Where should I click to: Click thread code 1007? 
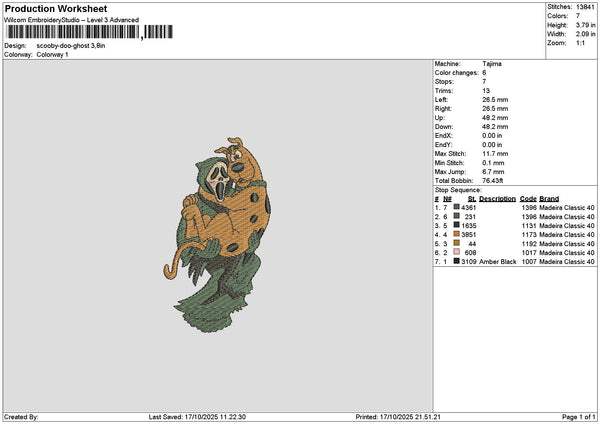click(x=529, y=262)
